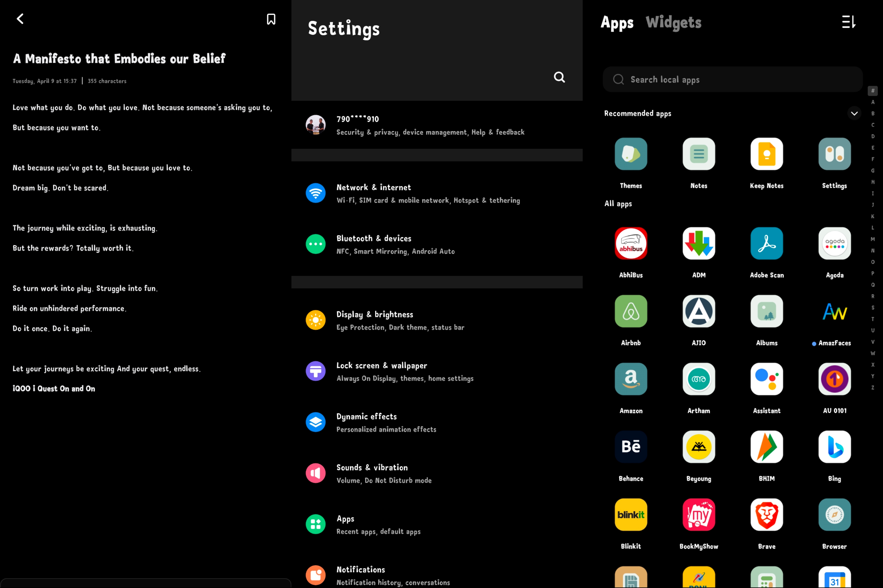The image size is (883, 588).
Task: Launch the Brave browser app
Action: pyautogui.click(x=766, y=514)
